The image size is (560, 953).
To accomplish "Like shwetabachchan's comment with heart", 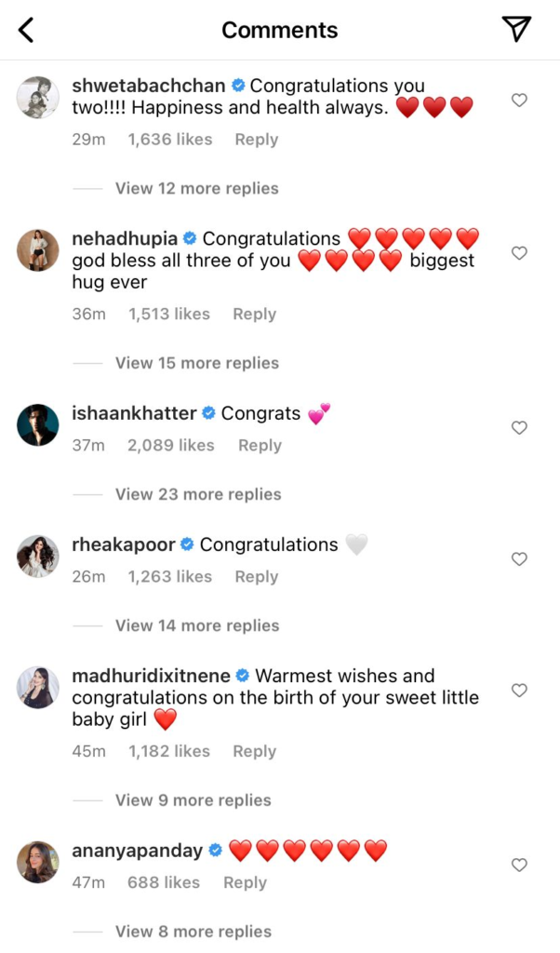I will [520, 101].
